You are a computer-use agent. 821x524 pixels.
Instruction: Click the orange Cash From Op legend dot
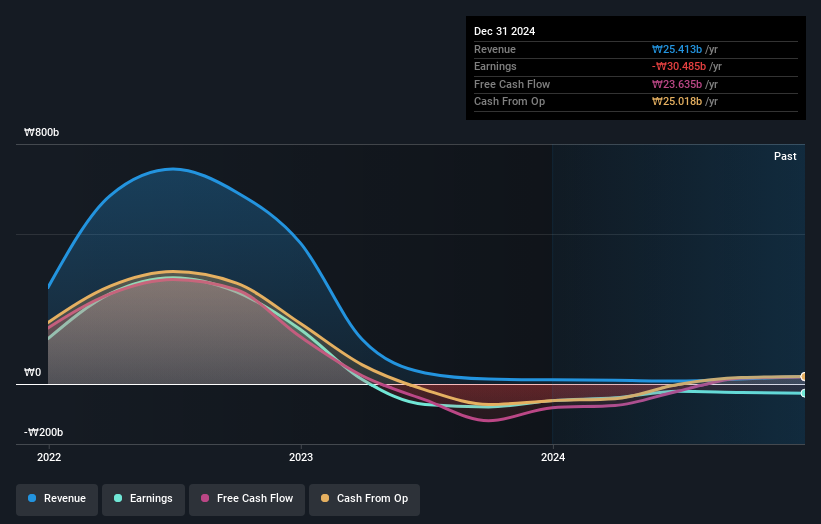pyautogui.click(x=325, y=498)
